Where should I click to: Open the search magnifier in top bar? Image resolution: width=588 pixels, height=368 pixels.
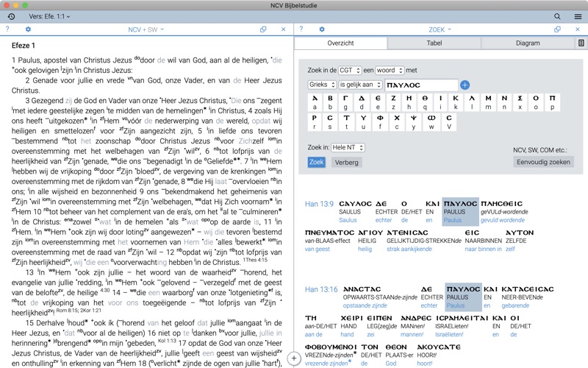(x=557, y=16)
